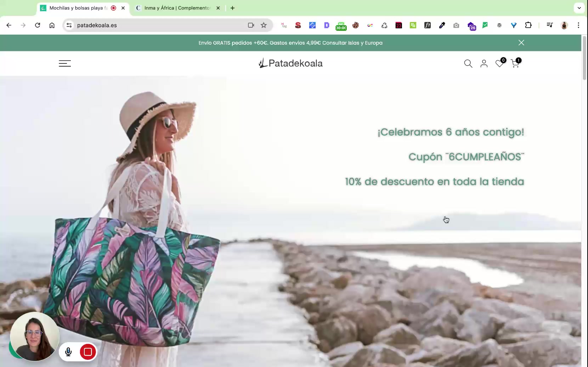The width and height of the screenshot is (588, 367).
Task: Close the free shipping announcement banner
Action: pyautogui.click(x=521, y=43)
